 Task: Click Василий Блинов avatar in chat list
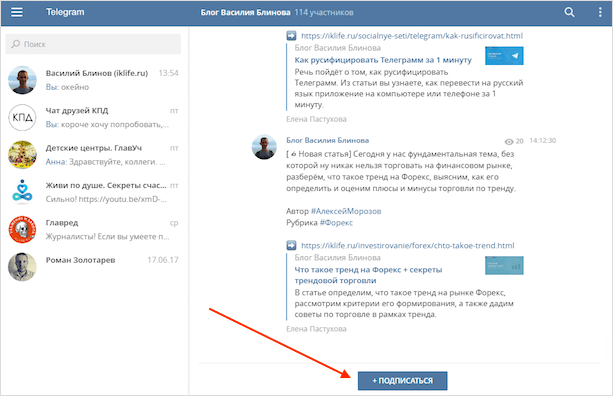pyautogui.click(x=22, y=80)
